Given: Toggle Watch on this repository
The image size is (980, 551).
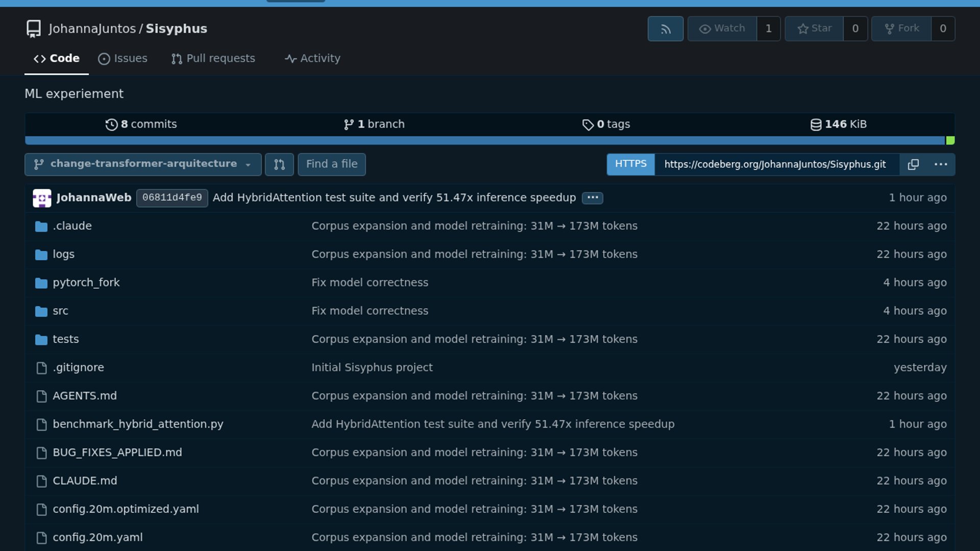Looking at the screenshot, I should click(x=722, y=29).
